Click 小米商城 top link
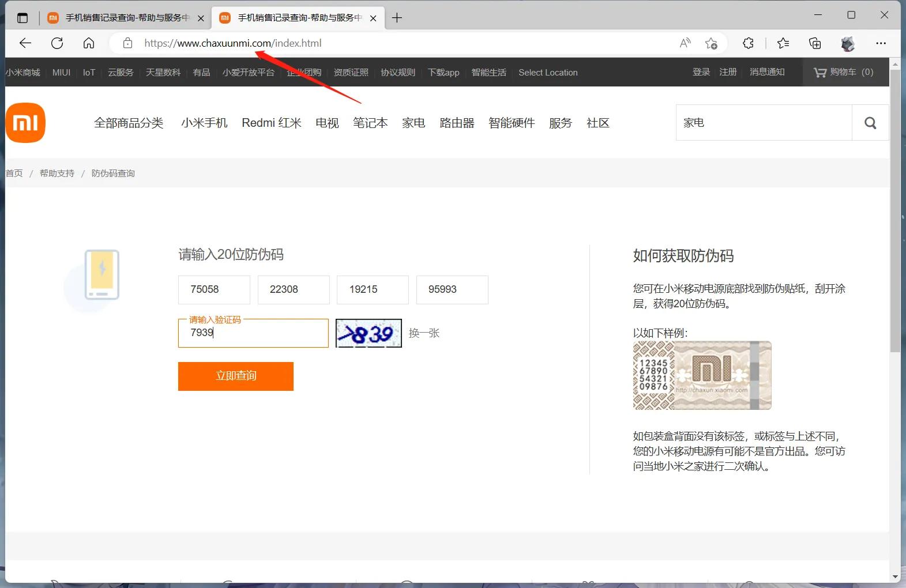The image size is (906, 588). click(23, 73)
